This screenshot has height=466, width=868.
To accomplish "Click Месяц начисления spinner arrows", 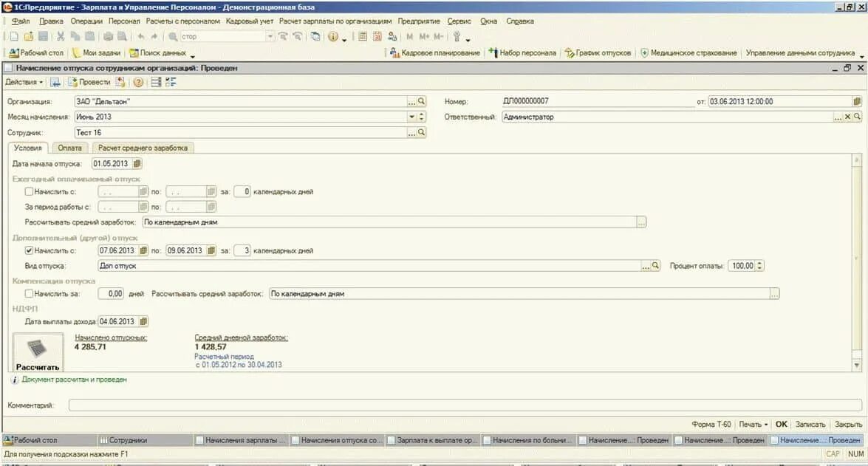I will tap(422, 117).
